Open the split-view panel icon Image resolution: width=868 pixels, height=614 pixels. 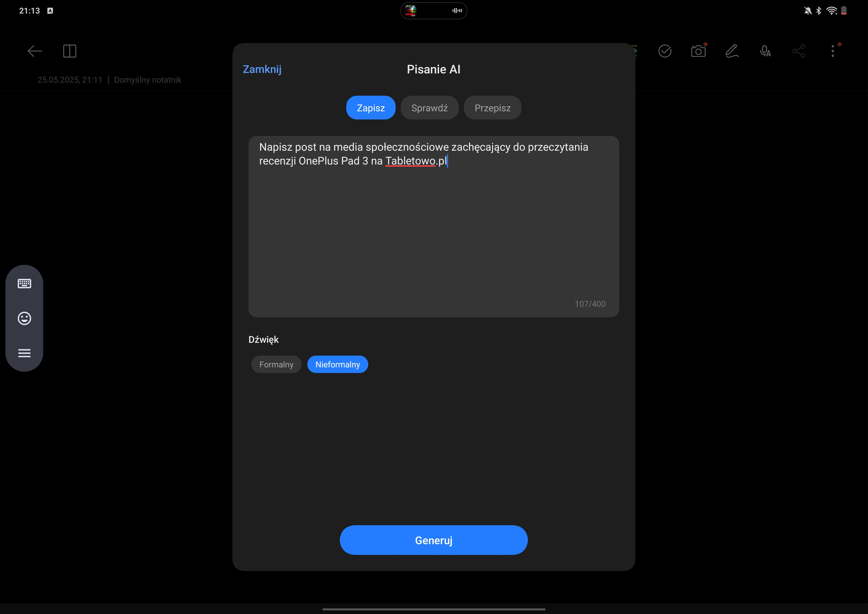point(70,51)
